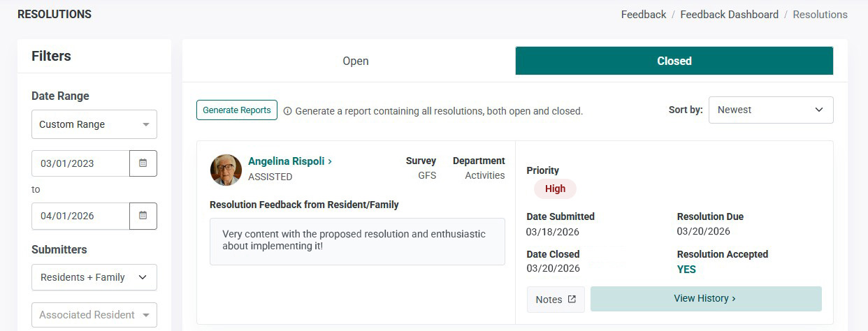Click the info icon beside Generate Reports

click(287, 111)
